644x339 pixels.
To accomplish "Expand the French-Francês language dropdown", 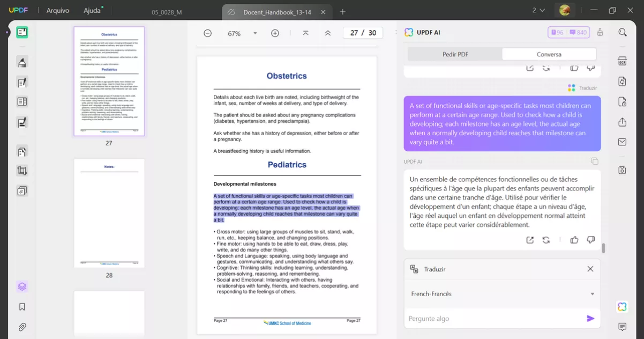I will coord(592,294).
